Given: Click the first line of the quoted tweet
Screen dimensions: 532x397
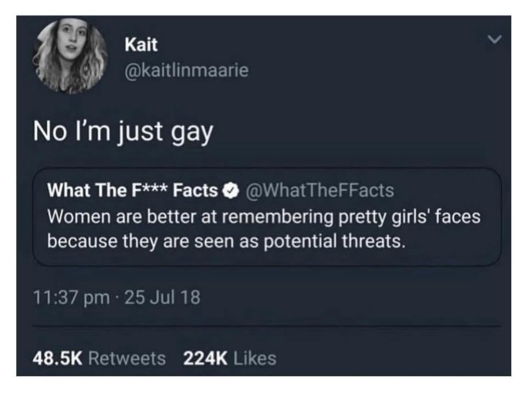Looking at the screenshot, I should tap(264, 216).
